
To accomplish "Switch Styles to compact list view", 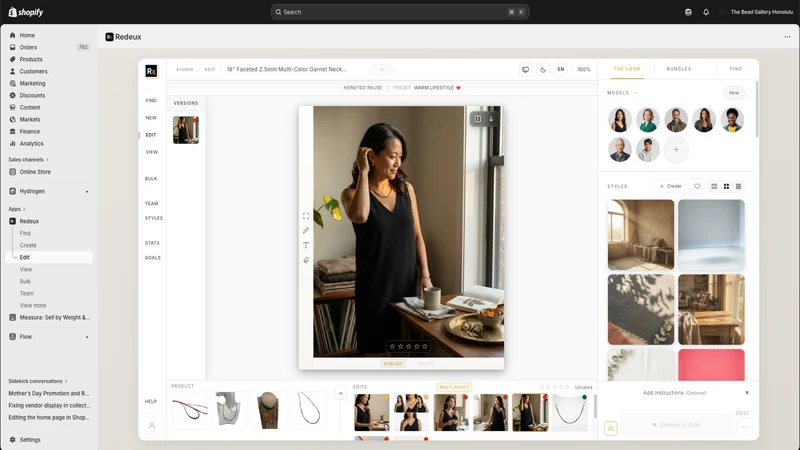I will pos(738,186).
